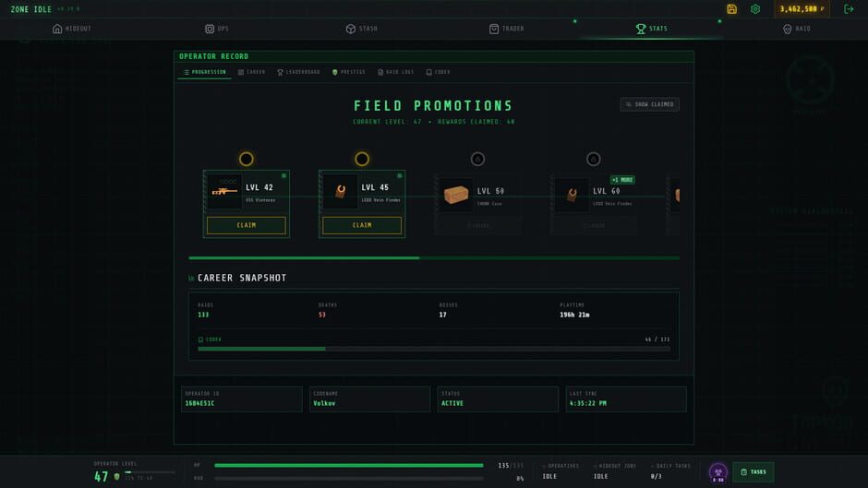Click the Playtime value 196h 21m
868x488 pixels.
[x=574, y=315]
